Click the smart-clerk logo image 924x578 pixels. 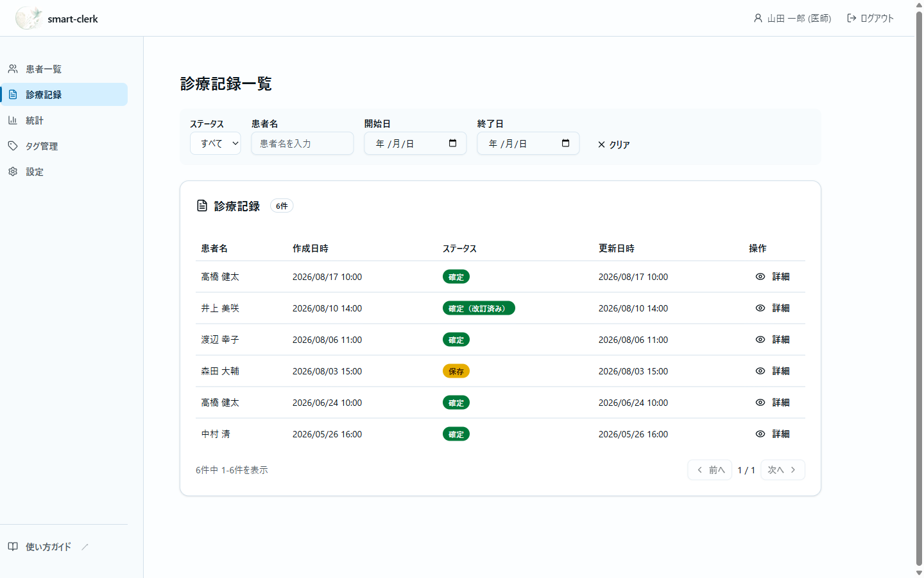tap(29, 18)
